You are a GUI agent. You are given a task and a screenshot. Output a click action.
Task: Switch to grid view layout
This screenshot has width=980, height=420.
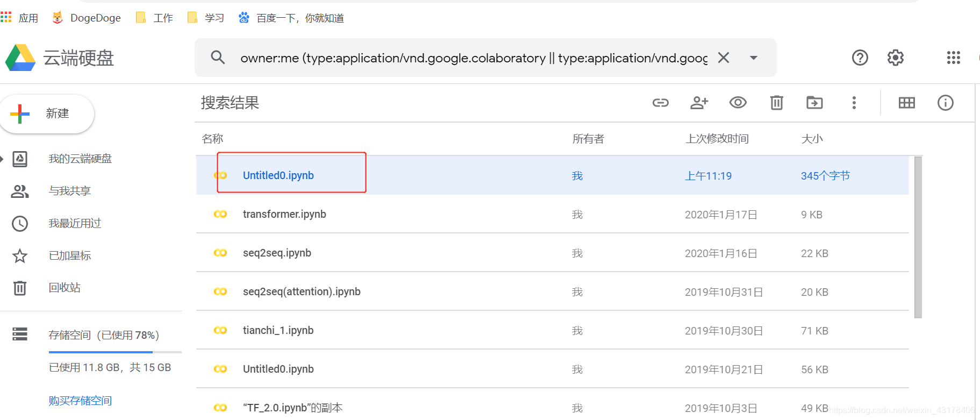(907, 103)
